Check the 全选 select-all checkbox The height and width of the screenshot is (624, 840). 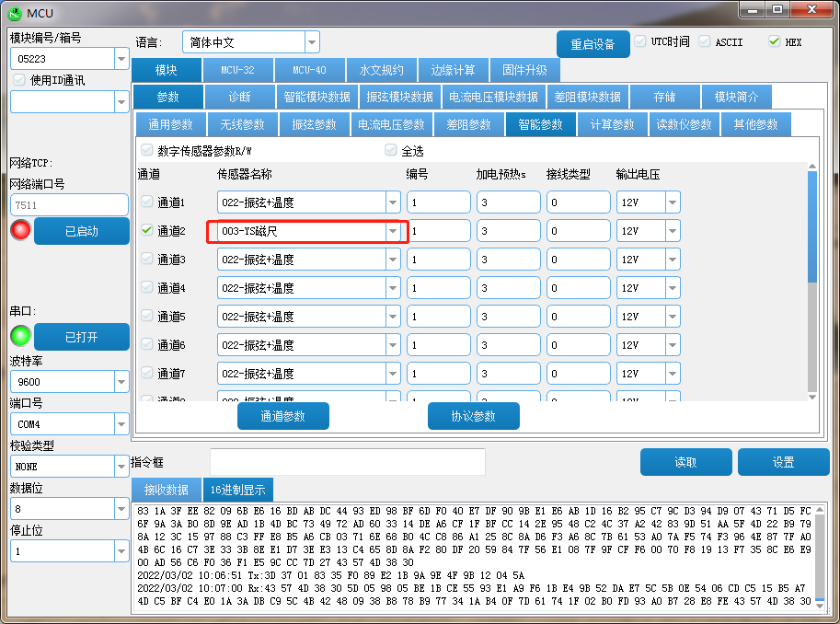pos(391,151)
